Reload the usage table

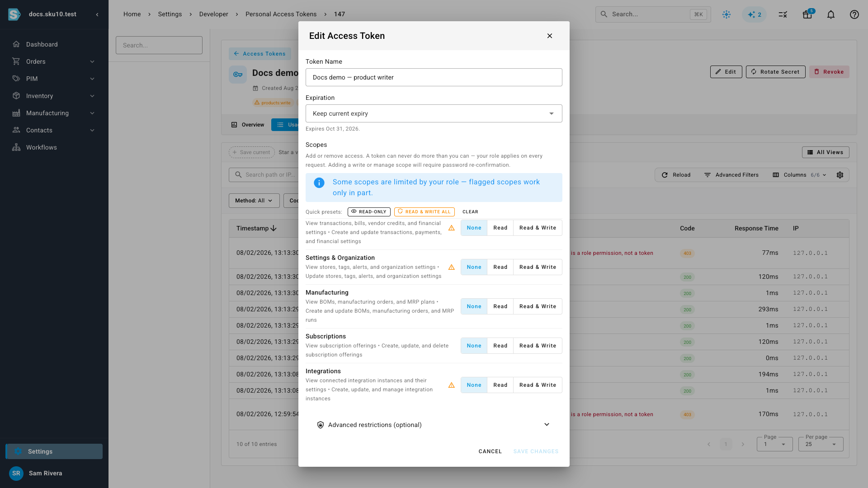click(x=676, y=175)
